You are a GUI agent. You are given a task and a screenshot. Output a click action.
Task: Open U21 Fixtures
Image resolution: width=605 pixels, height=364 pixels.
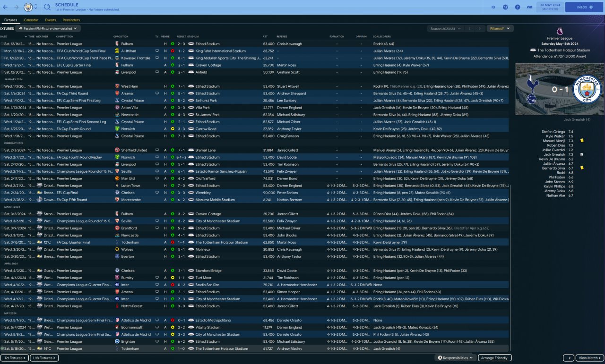point(14,358)
